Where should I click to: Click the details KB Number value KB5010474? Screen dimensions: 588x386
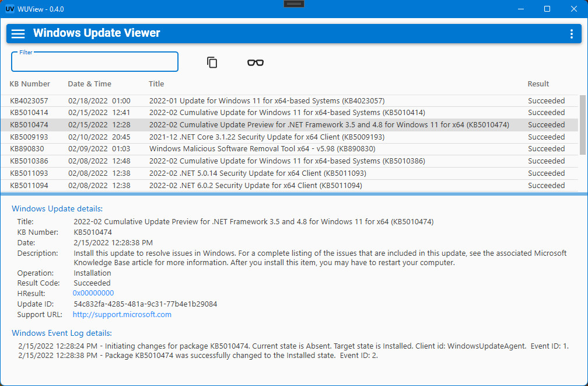[93, 232]
